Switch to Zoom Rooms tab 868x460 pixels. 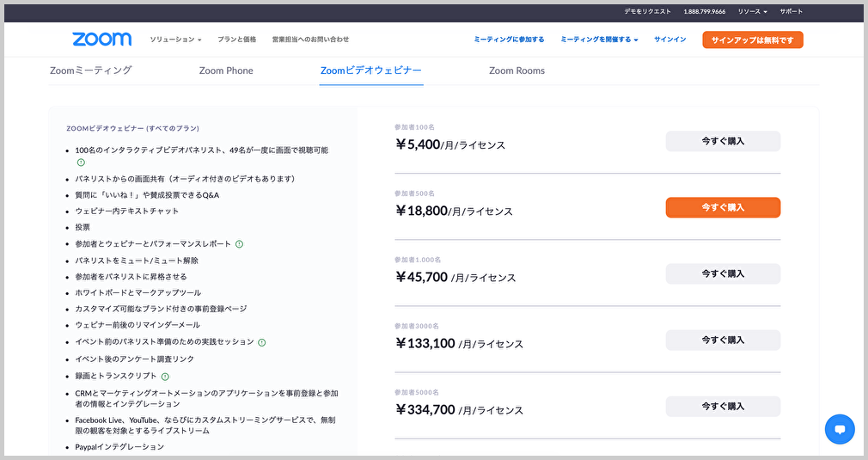pyautogui.click(x=517, y=71)
